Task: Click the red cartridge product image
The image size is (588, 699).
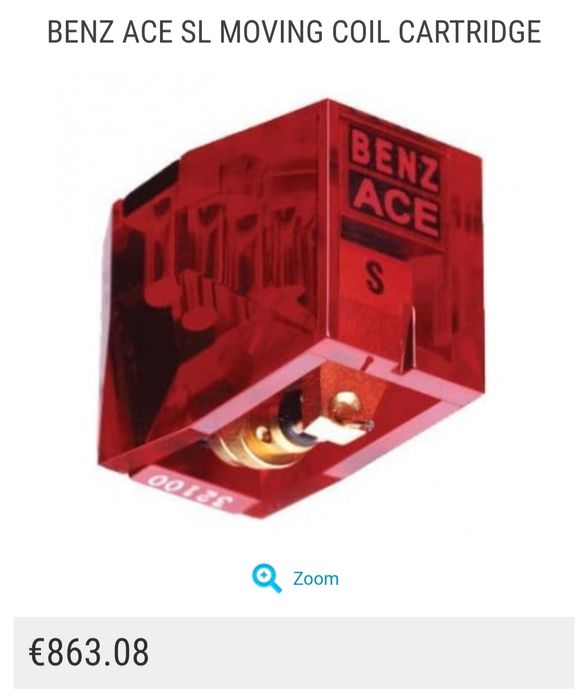Action: point(292,308)
